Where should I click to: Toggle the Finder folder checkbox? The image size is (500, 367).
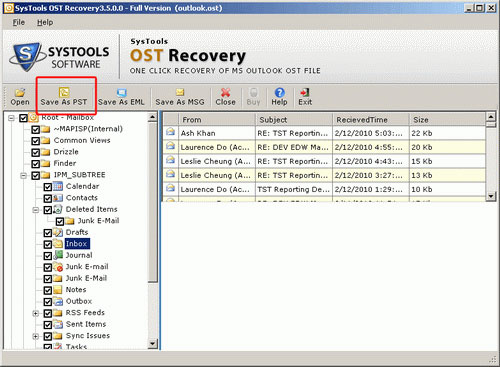click(x=36, y=164)
